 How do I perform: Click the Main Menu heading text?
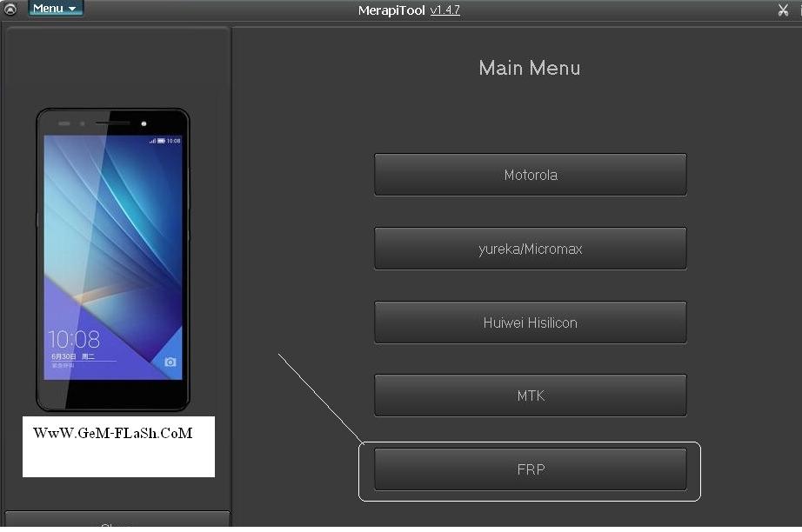point(530,68)
